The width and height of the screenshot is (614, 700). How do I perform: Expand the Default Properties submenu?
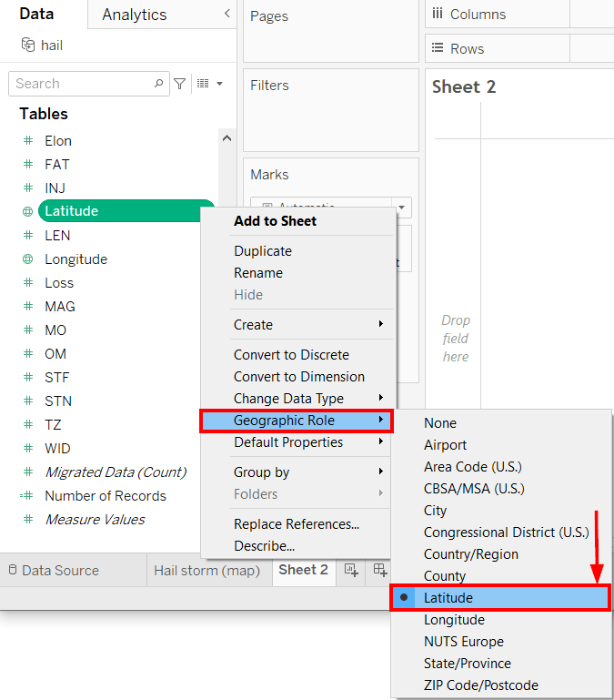[311, 442]
